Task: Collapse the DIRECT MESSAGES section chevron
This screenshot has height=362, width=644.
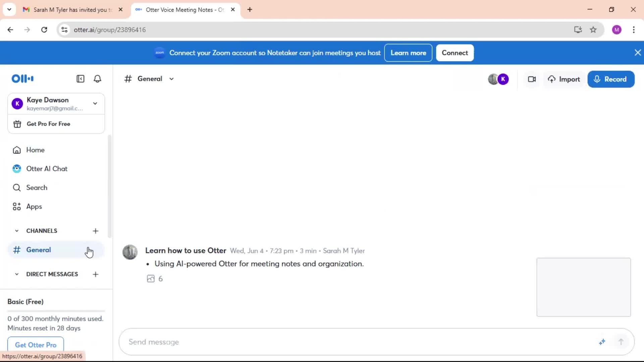Action: tap(17, 274)
